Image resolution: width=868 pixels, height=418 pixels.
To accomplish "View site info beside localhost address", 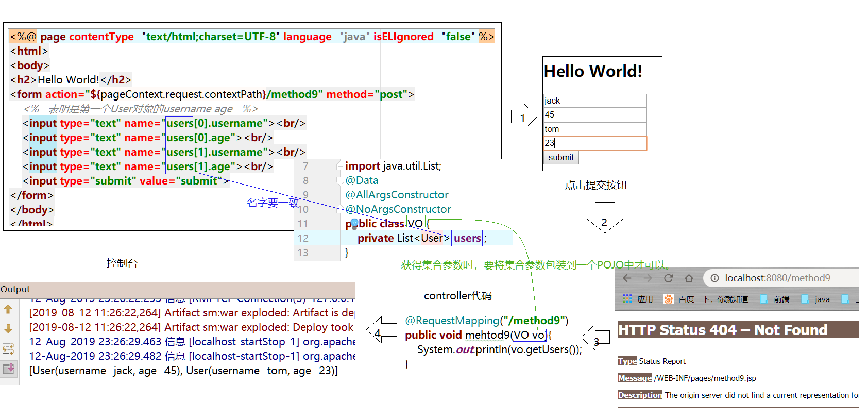I will click(x=714, y=278).
